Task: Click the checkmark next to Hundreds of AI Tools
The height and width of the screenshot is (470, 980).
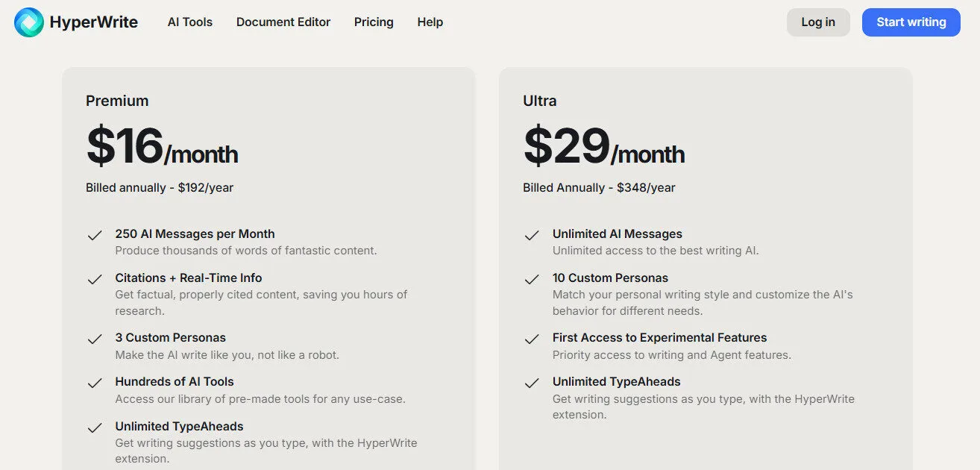Action: point(95,383)
